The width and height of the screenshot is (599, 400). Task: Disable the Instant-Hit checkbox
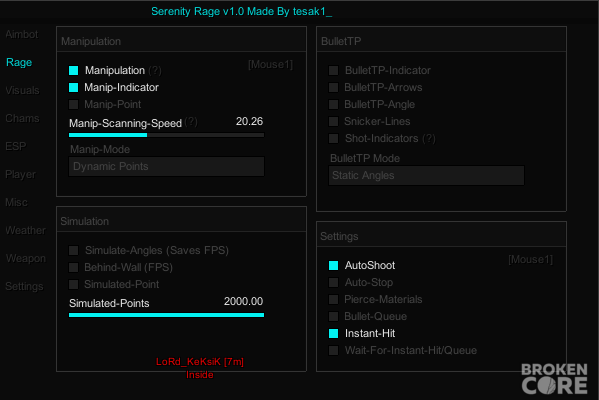point(333,334)
